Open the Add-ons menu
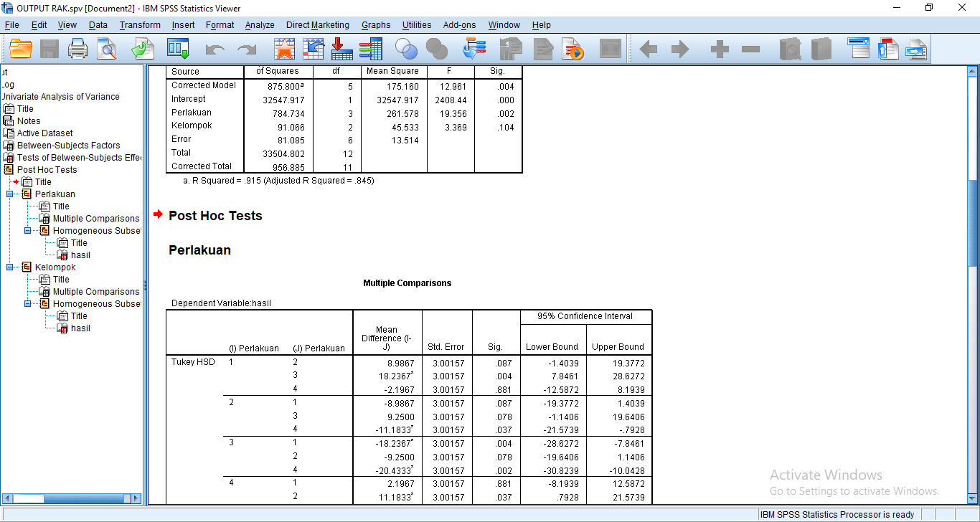 click(459, 25)
